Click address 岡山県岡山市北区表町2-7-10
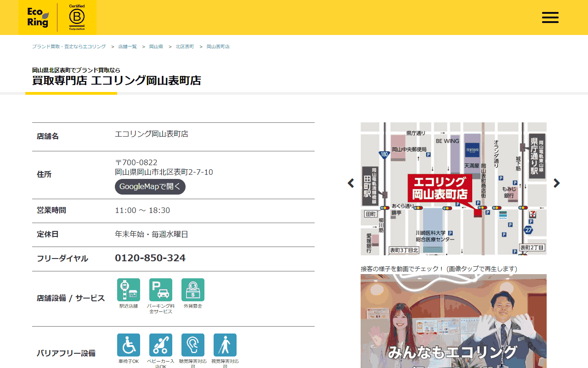 164,172
